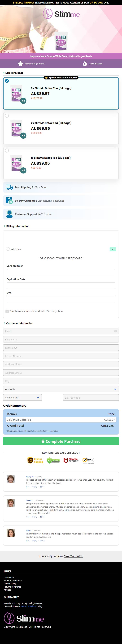Click the Complete Purchase button

[x=61, y=441]
